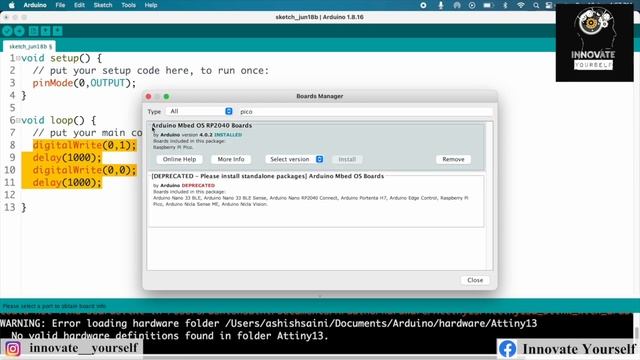Open the Edit menu
This screenshot has height=360, width=640.
[79, 5]
